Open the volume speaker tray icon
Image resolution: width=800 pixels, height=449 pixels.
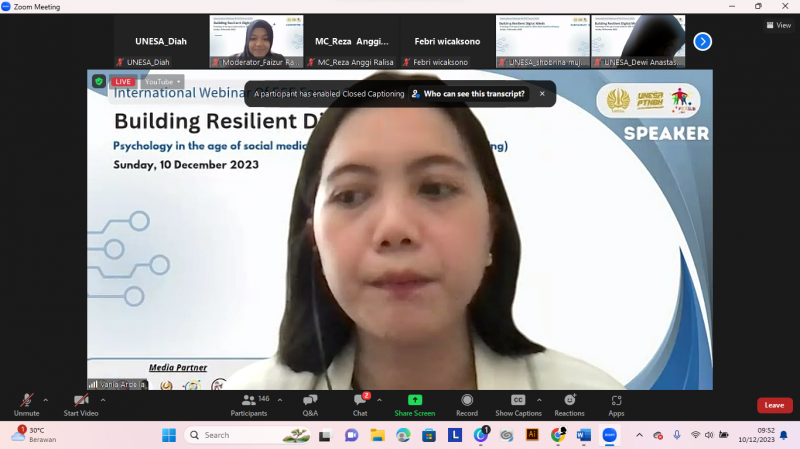coord(709,435)
